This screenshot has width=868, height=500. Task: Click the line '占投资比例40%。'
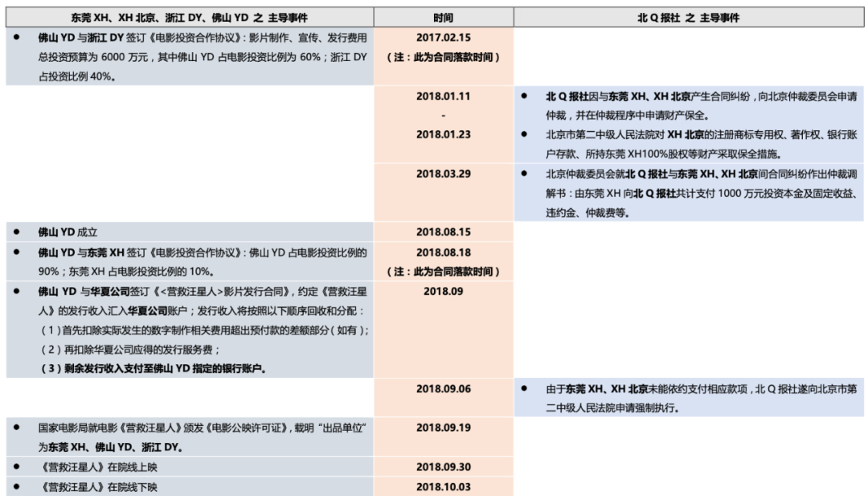pos(77,76)
